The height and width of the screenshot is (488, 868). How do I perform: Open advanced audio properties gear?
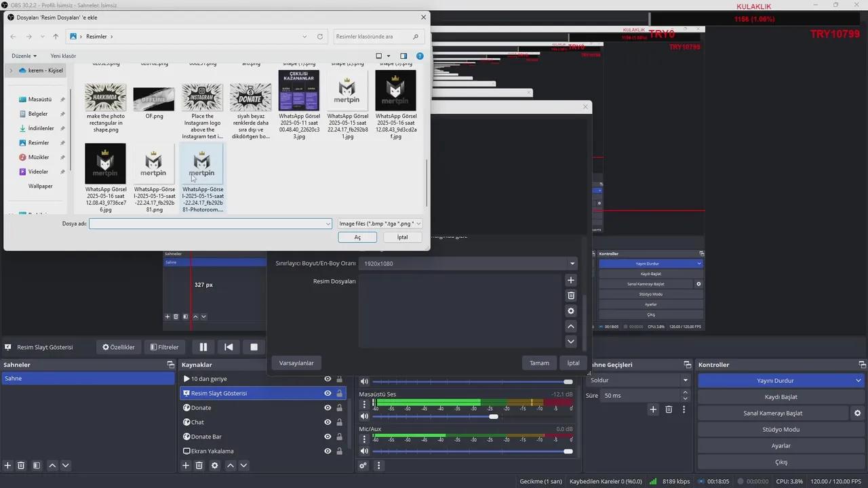363,466
